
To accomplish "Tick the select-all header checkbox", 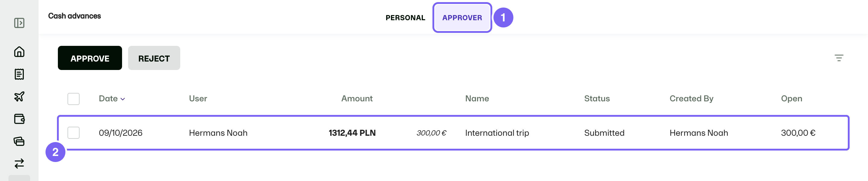I will click(x=74, y=99).
